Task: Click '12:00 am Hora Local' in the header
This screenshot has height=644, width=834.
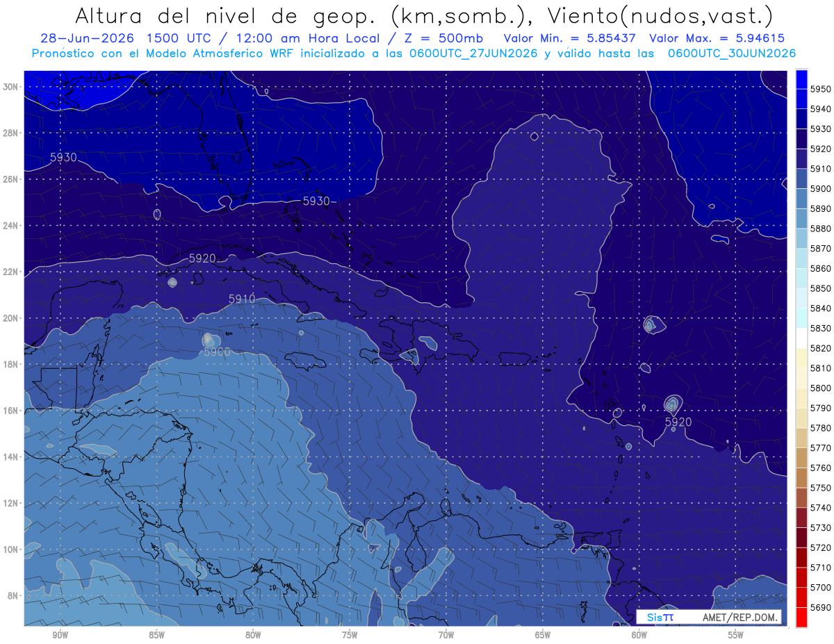Action: coord(306,39)
